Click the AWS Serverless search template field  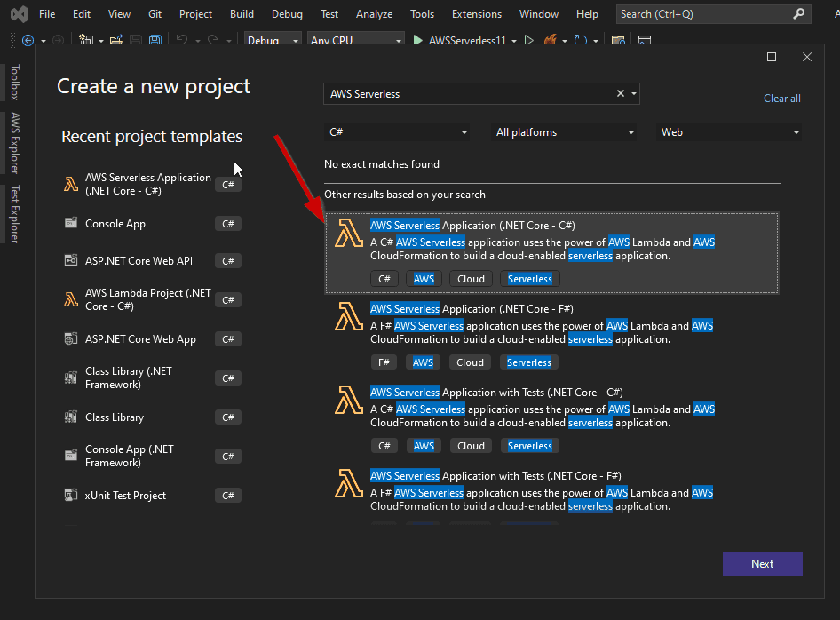[469, 94]
